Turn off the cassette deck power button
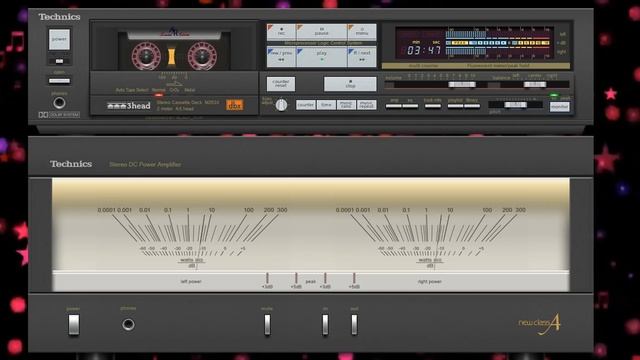This screenshot has height=360, width=640. [59, 39]
